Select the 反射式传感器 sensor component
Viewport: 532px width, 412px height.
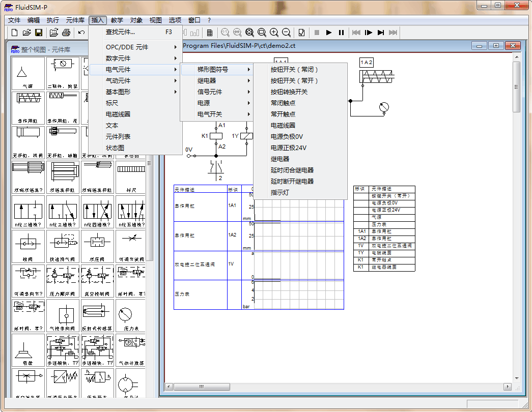click(x=97, y=315)
